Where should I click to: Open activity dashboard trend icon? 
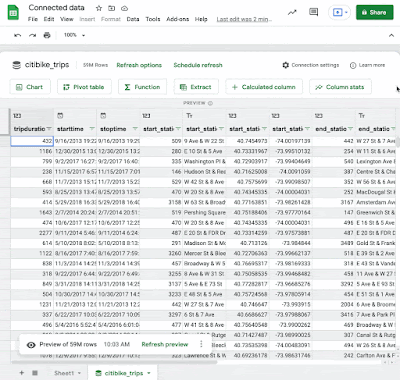[292, 13]
